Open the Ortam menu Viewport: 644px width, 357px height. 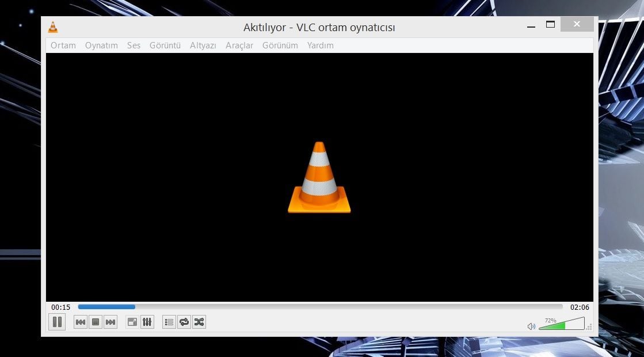pos(63,45)
